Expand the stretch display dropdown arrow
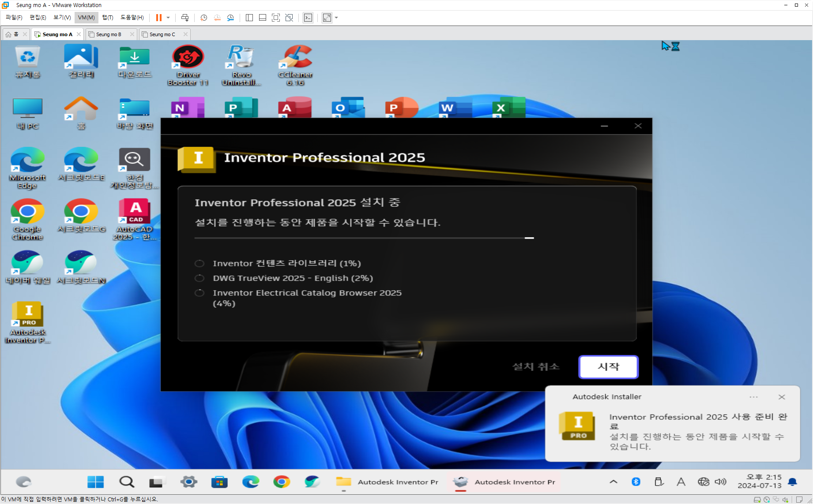 [x=336, y=18]
